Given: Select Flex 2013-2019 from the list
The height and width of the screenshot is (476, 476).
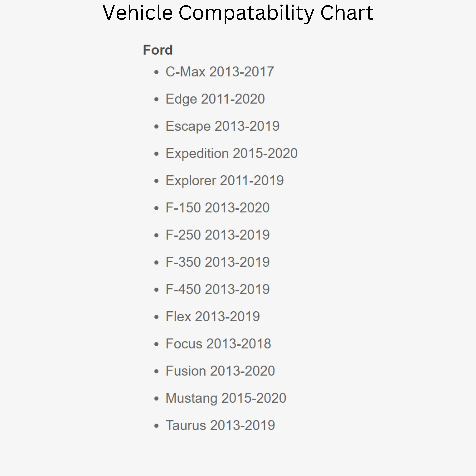Looking at the screenshot, I should click(x=213, y=316).
